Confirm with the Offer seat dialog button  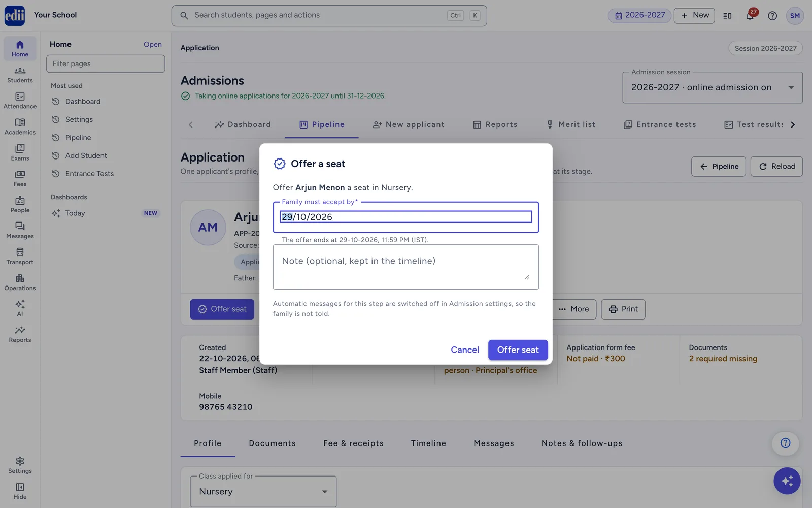[x=518, y=350]
